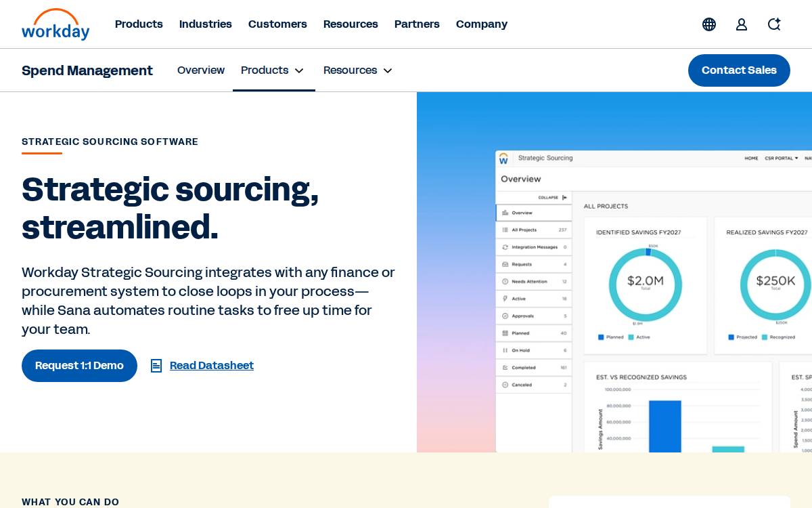Open the globe language selector
812x508 pixels.
tap(709, 24)
